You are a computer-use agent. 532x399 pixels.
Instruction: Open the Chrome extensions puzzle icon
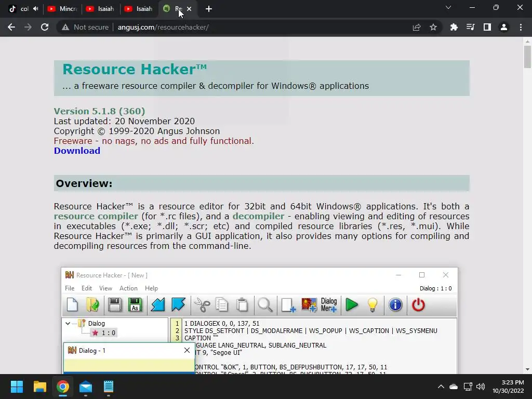[x=454, y=27]
